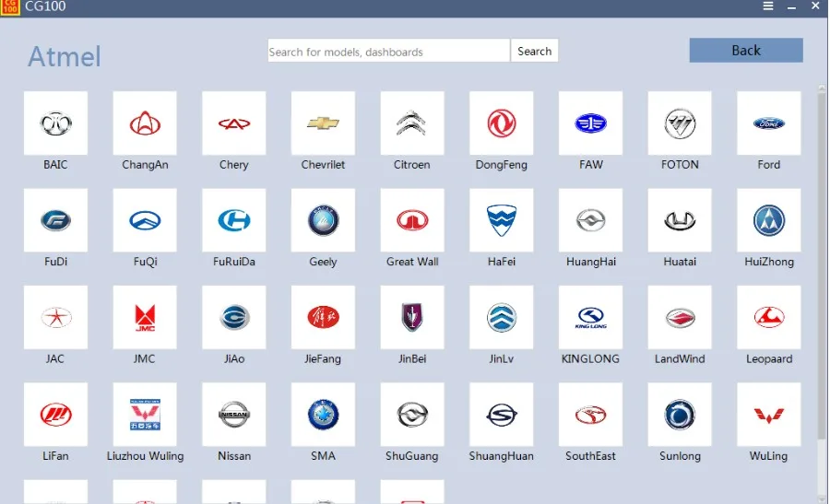
Task: Select the Chevrilet bowtie icon
Action: tap(323, 123)
